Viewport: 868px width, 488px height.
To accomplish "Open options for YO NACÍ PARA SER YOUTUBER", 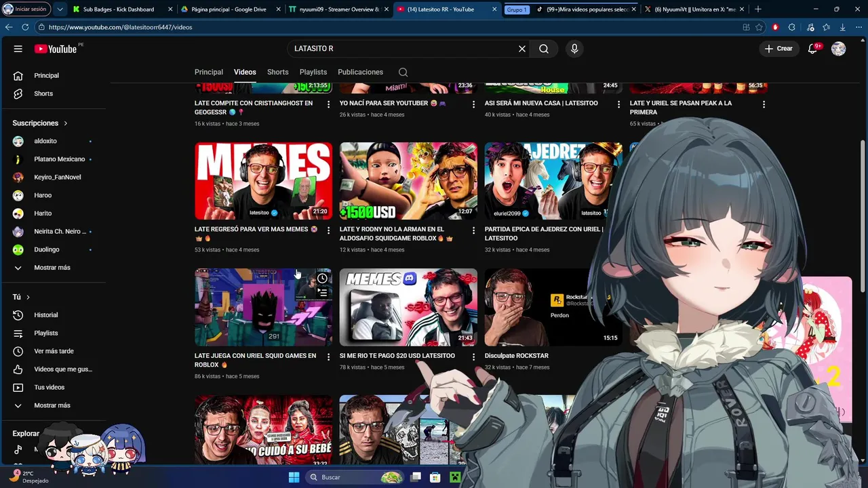I will (474, 104).
